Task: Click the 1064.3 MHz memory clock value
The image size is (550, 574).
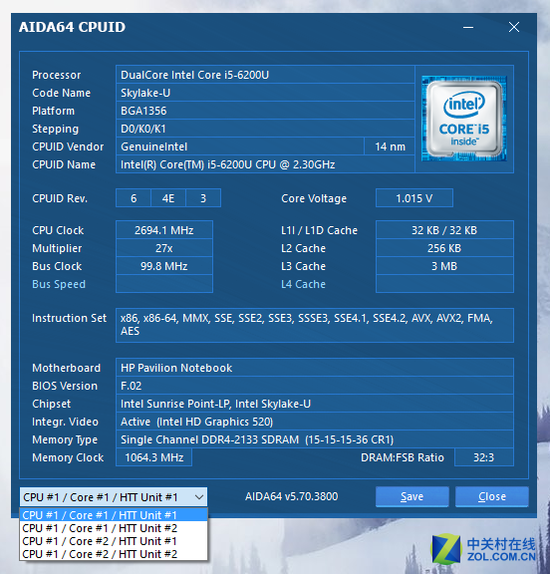Action: [x=154, y=458]
